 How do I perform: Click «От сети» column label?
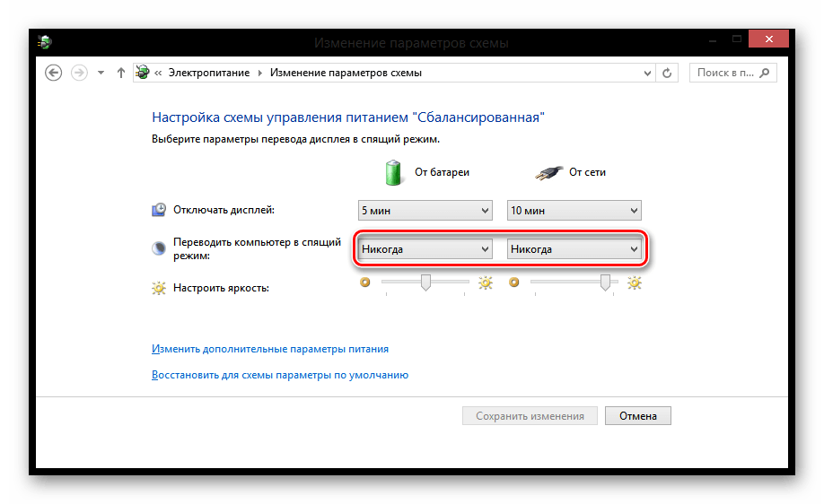pyautogui.click(x=588, y=172)
